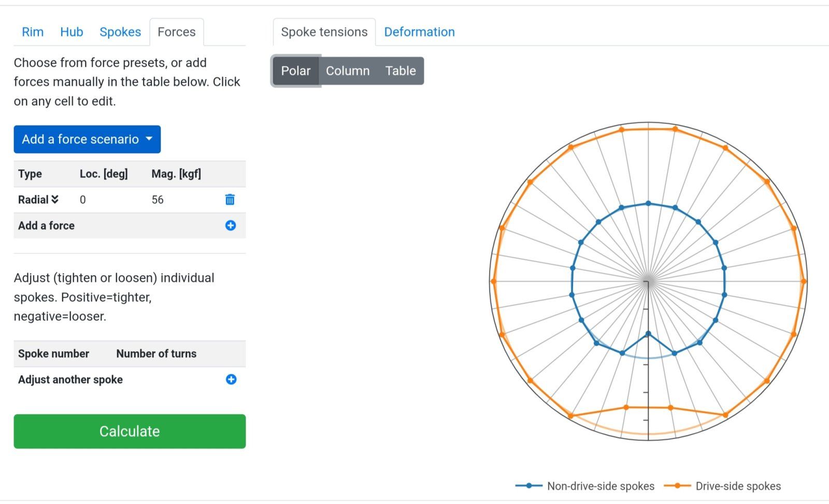Click the plus icon to adjust another spoke
This screenshot has height=504, width=829.
point(231,379)
